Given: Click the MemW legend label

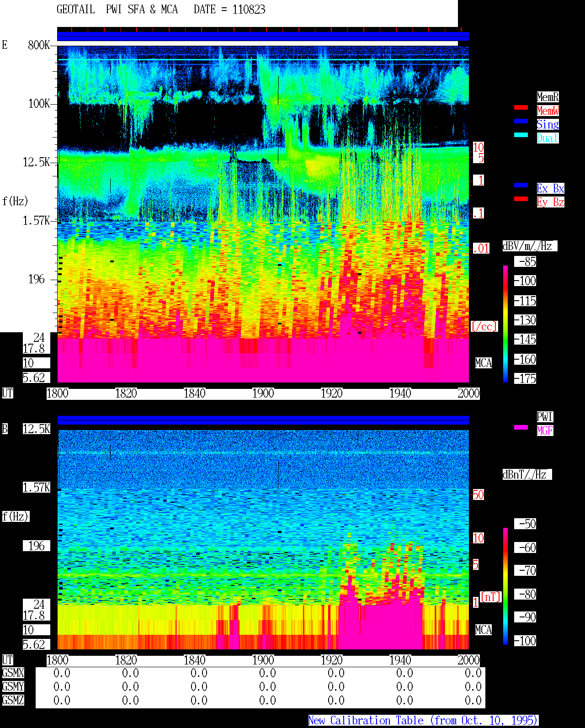Looking at the screenshot, I should click(x=548, y=111).
